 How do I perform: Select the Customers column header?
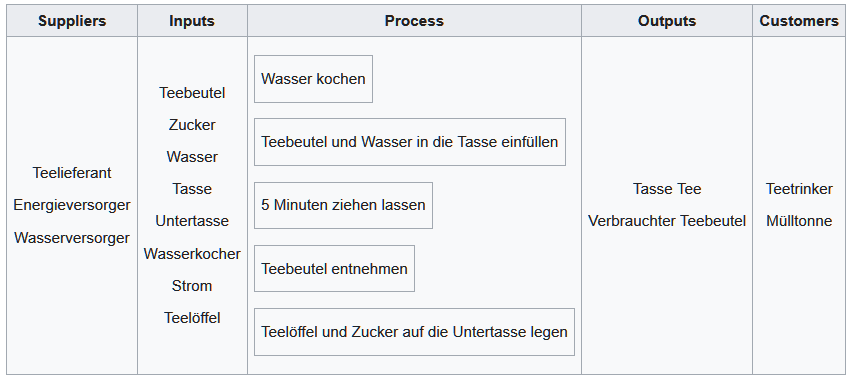799,21
